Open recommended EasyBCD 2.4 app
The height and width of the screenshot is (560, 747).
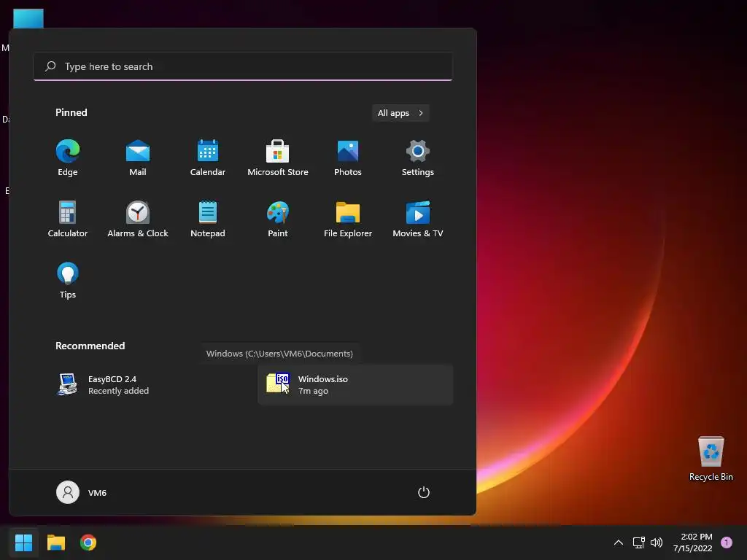(145, 385)
